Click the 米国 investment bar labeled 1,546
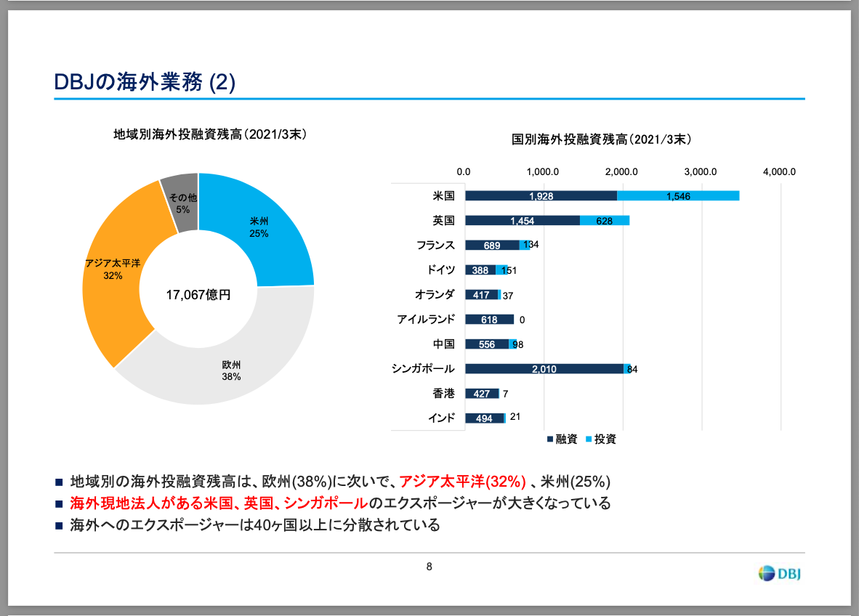Viewport: 859px width, 616px height. tap(678, 196)
